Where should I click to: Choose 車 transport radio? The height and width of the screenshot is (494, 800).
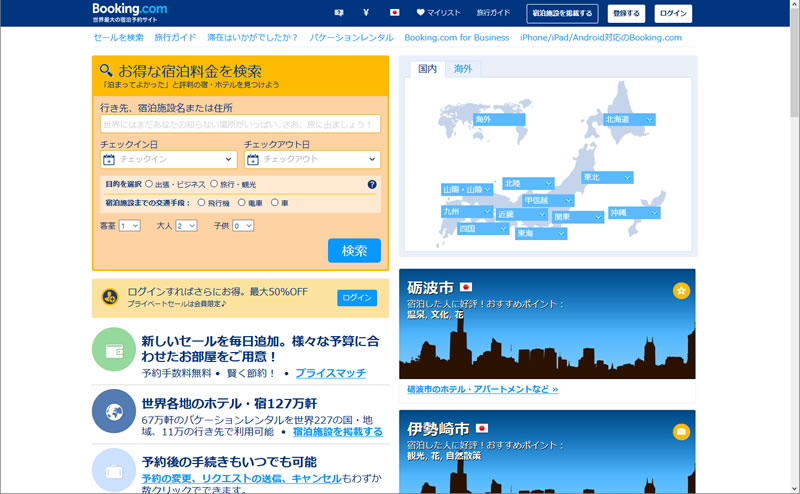[x=274, y=203]
